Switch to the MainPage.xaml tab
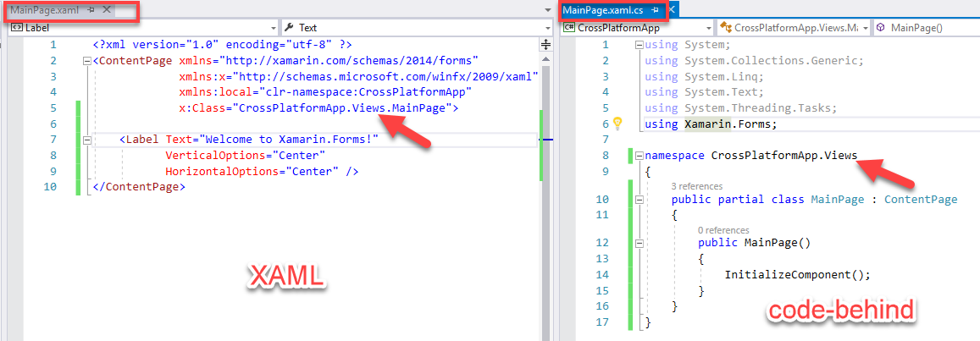This screenshot has height=341, width=980. tap(44, 9)
